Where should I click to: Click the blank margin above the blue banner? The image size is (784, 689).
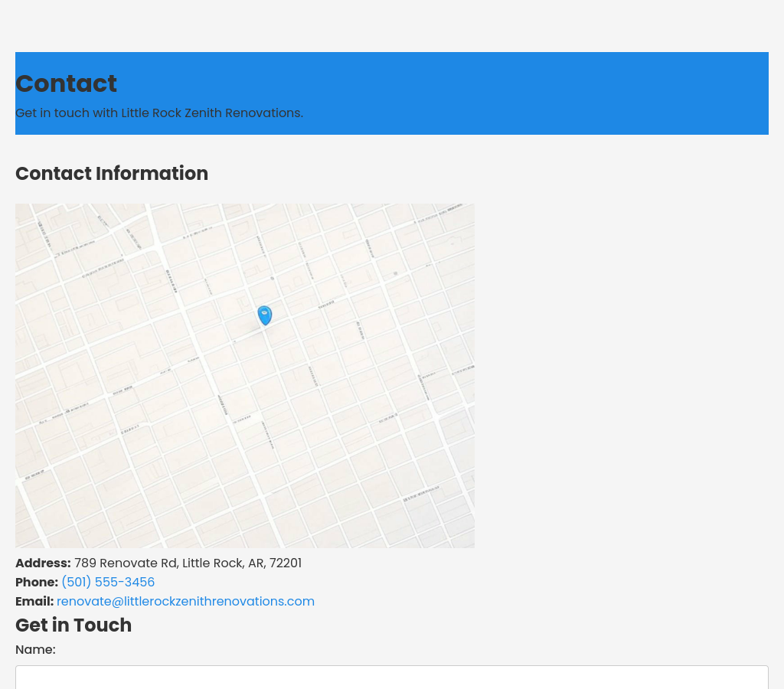pos(392,26)
